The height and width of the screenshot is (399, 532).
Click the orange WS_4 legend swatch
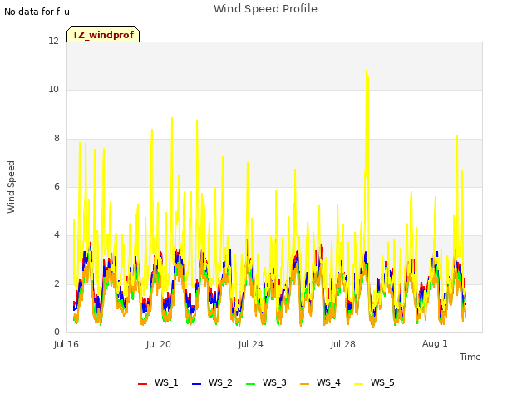click(x=305, y=384)
